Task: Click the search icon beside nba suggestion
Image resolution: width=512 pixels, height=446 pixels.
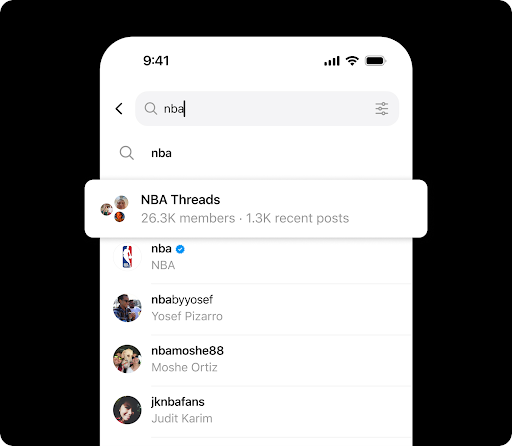Action: tap(127, 153)
